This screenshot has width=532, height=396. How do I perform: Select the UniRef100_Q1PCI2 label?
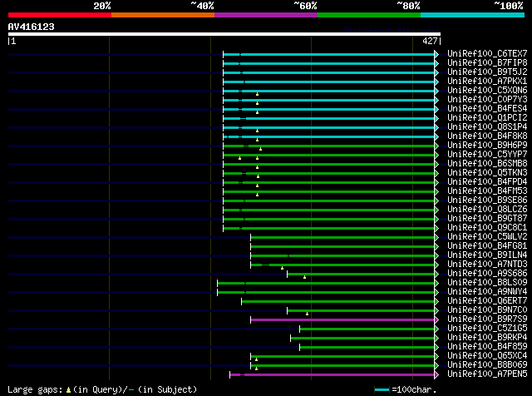[487, 117]
